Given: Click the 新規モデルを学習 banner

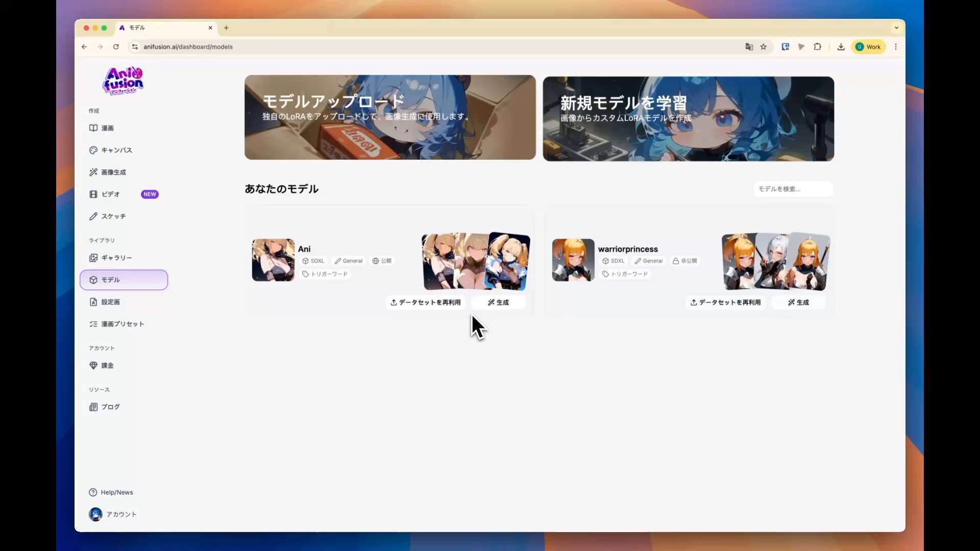Looking at the screenshot, I should click(688, 118).
